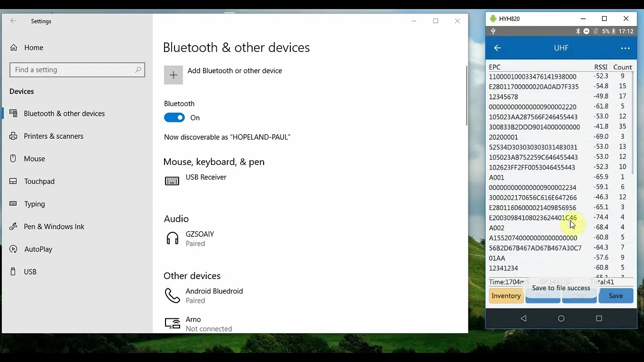Click the EPC list scrollbar in HYH820
This screenshot has height=362, width=644.
(x=632, y=123)
